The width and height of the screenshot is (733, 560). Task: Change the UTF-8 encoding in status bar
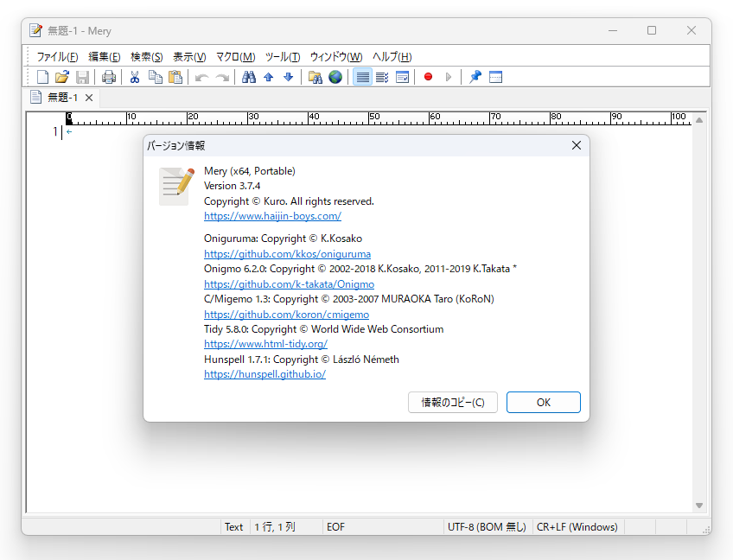[488, 526]
